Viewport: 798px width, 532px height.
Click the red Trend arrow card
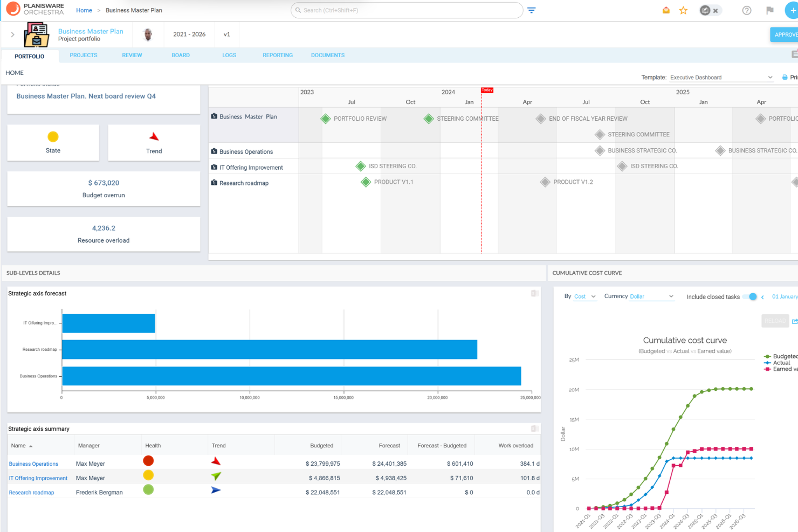click(154, 136)
